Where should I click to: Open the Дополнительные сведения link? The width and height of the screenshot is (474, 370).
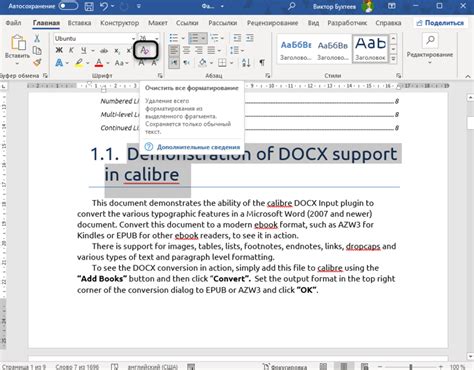[x=198, y=147]
